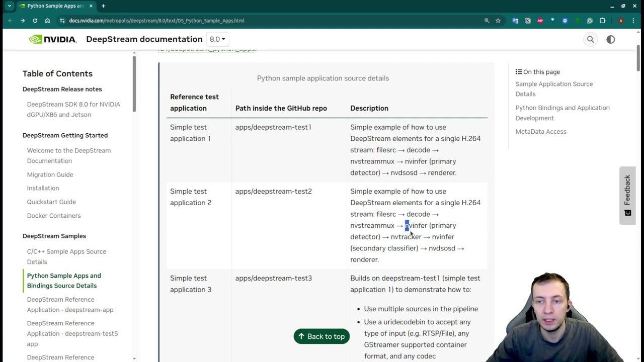Click the On this page heading
The width and height of the screenshot is (644, 362).
538,72
